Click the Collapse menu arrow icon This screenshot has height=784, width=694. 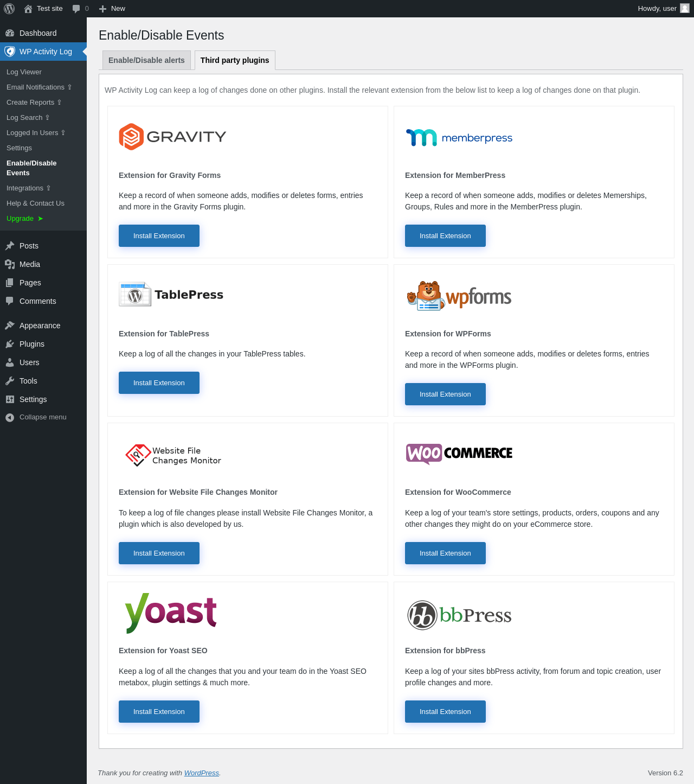point(10,417)
